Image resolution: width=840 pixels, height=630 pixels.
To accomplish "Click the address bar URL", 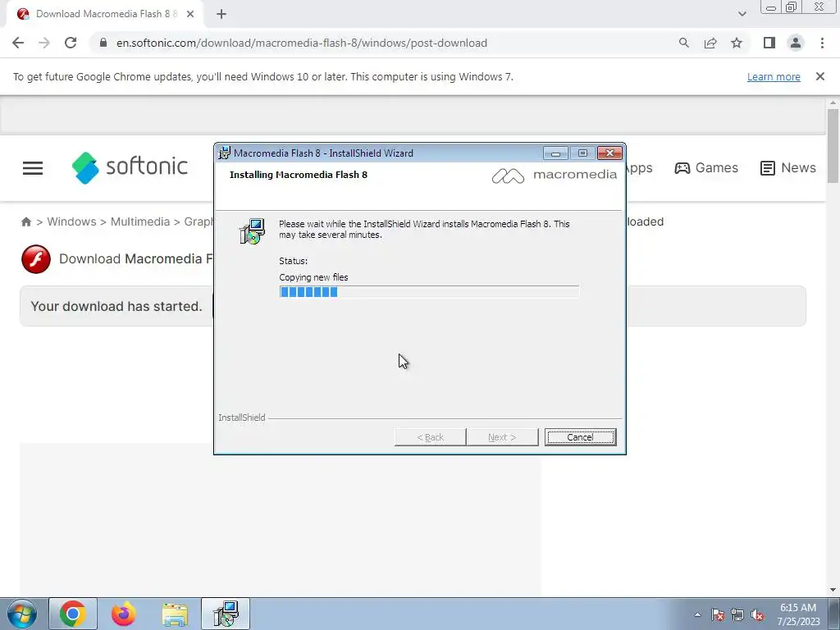I will pos(302,43).
